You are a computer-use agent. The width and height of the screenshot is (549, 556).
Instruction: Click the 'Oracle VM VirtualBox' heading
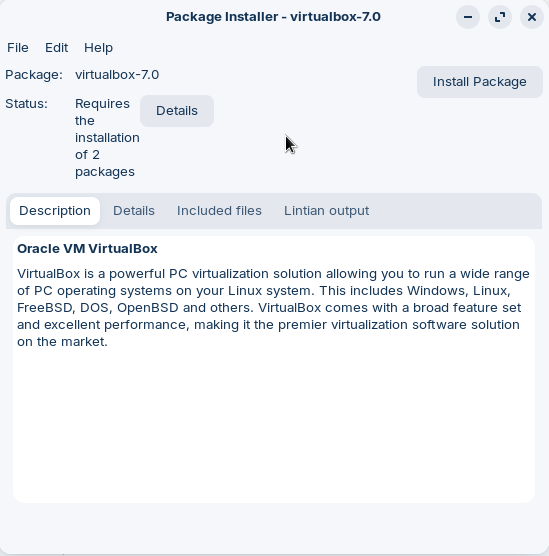[87, 249]
